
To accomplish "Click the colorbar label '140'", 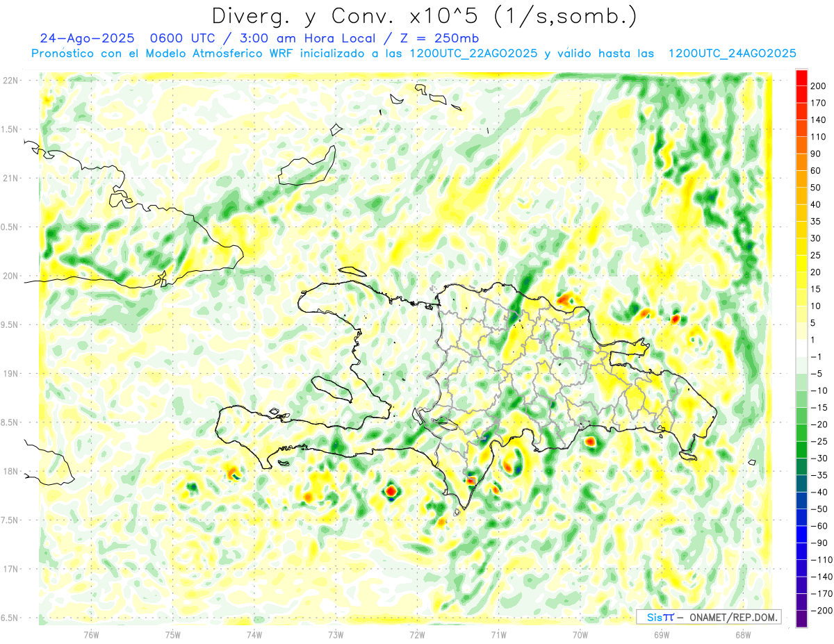I will click(818, 120).
